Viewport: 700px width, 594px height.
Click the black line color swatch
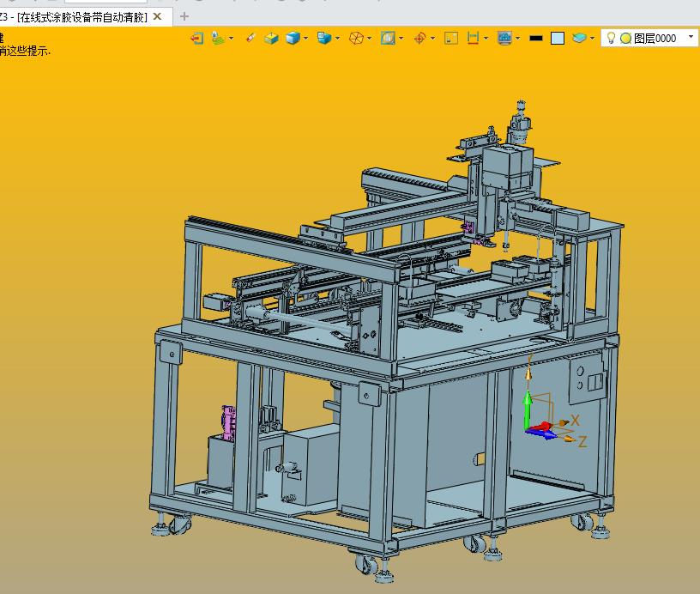(x=536, y=39)
